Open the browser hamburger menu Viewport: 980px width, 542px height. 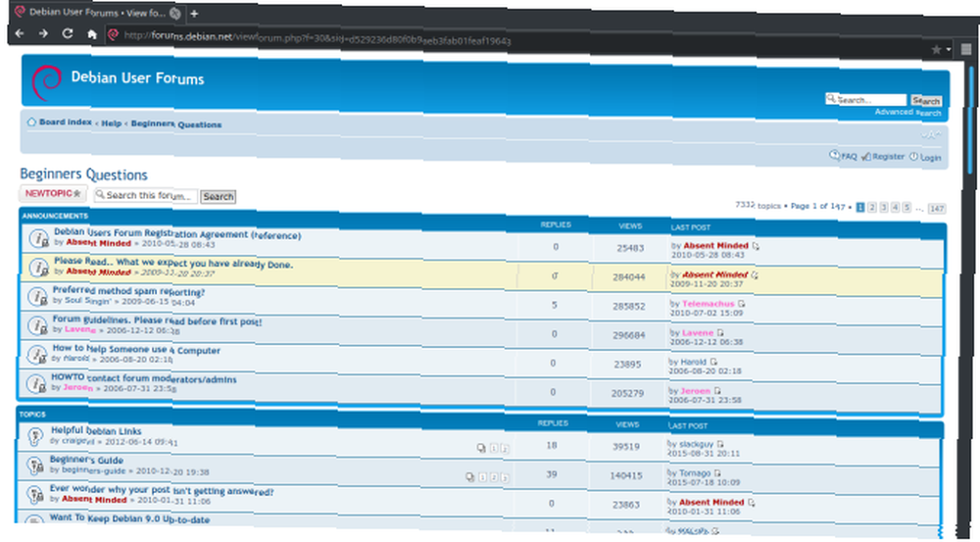966,49
